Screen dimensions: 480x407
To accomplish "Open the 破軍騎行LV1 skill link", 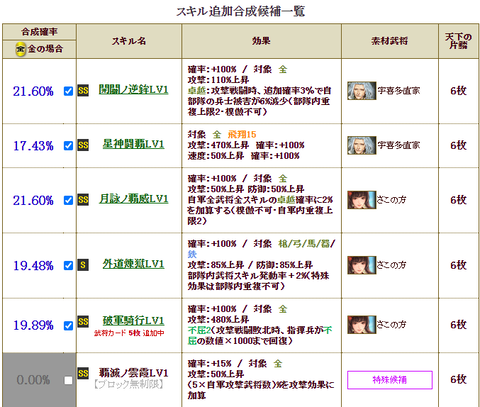I will click(133, 321).
